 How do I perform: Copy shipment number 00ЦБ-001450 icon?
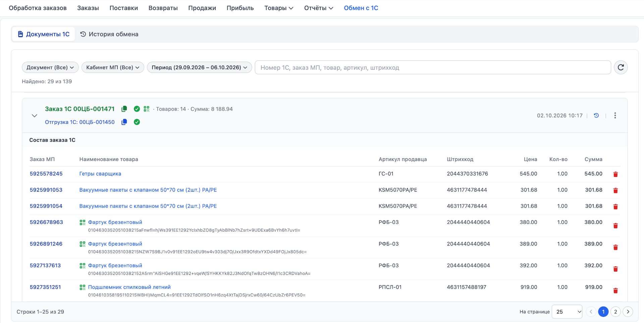coord(124,122)
